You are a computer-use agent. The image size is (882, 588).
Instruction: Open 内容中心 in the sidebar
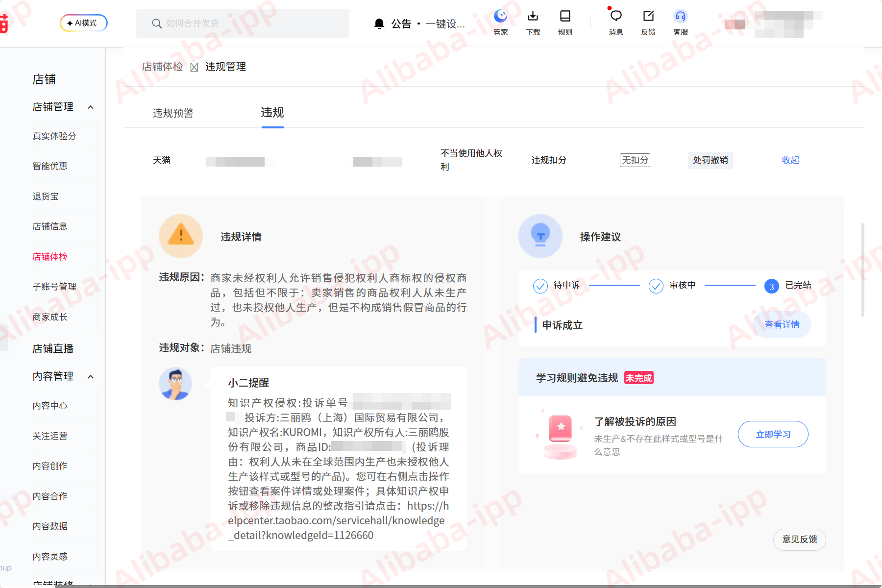pos(50,405)
